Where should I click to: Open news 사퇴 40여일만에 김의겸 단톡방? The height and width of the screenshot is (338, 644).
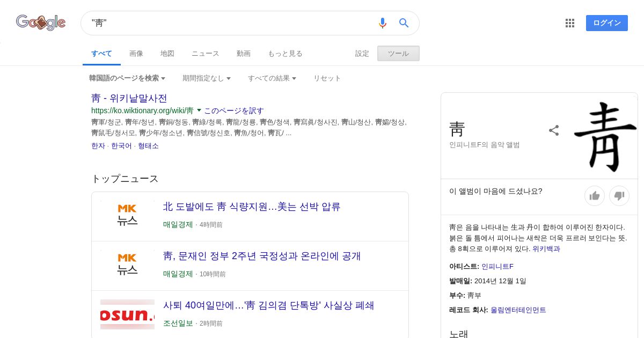pos(268,305)
